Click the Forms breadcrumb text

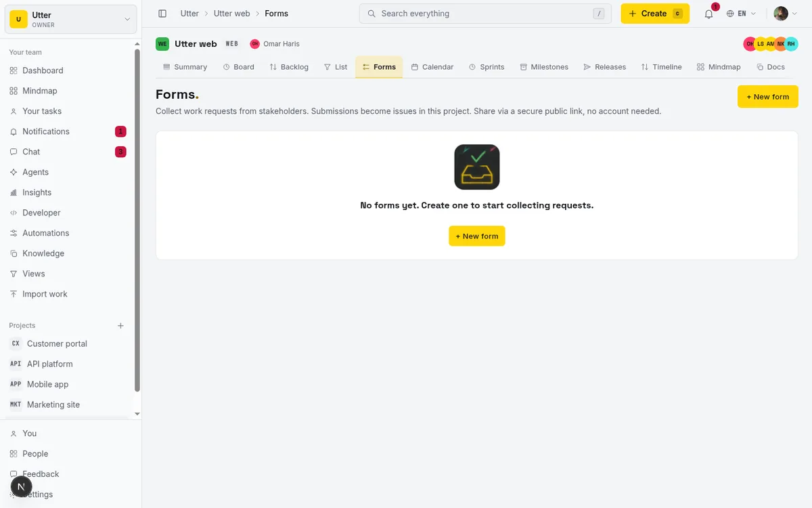[x=276, y=14]
